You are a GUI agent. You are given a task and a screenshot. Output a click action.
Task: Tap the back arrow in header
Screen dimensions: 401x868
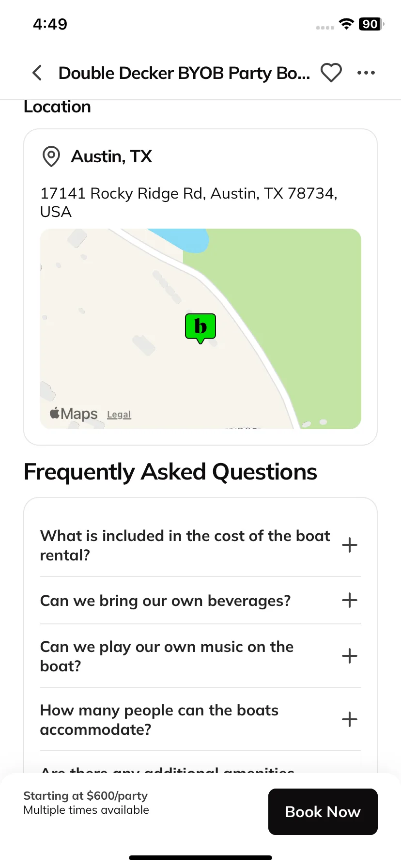click(x=37, y=73)
